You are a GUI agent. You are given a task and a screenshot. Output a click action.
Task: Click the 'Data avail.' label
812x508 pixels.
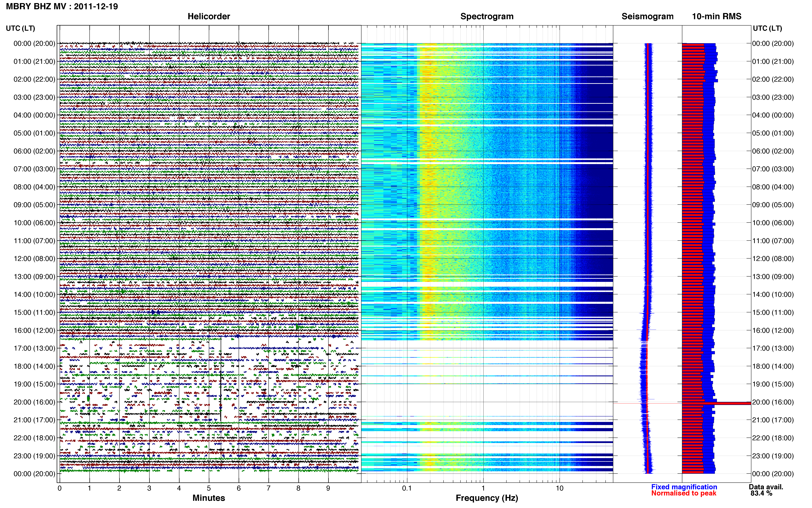[766, 487]
